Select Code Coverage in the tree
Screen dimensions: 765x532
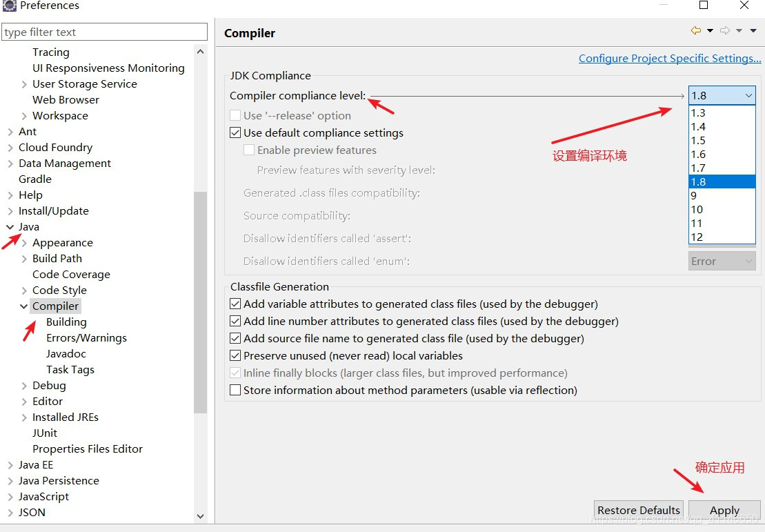(x=71, y=275)
